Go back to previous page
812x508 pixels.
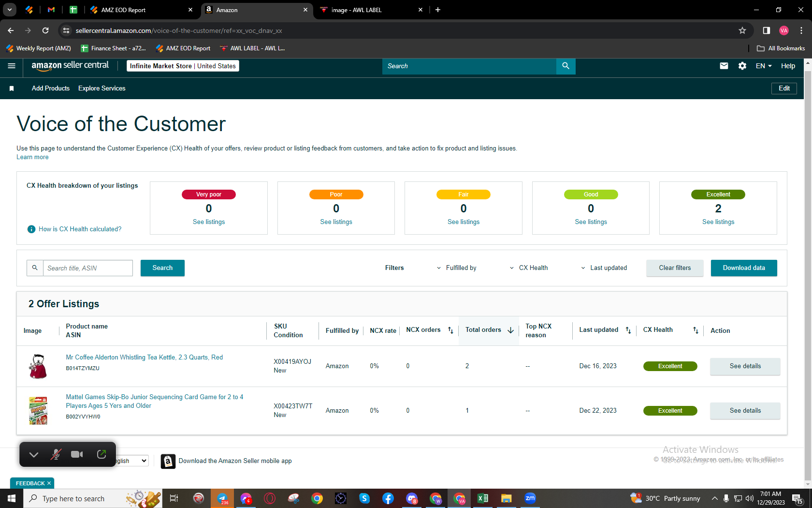click(x=11, y=30)
